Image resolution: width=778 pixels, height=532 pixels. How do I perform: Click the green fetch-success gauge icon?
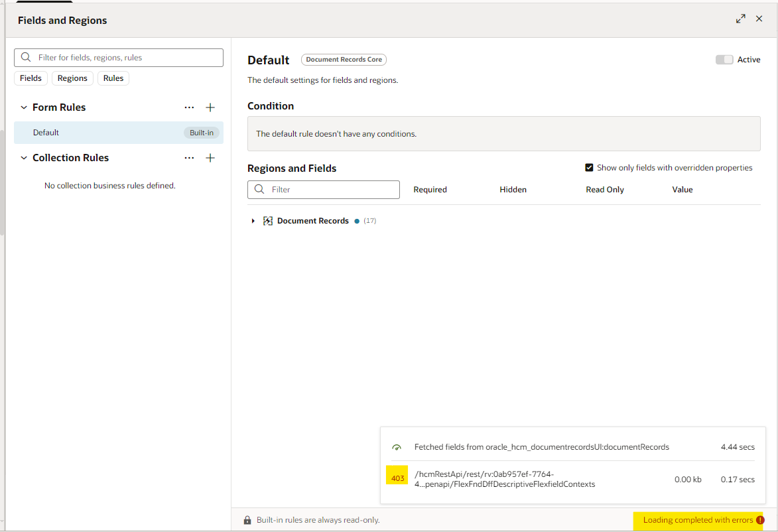[397, 446]
